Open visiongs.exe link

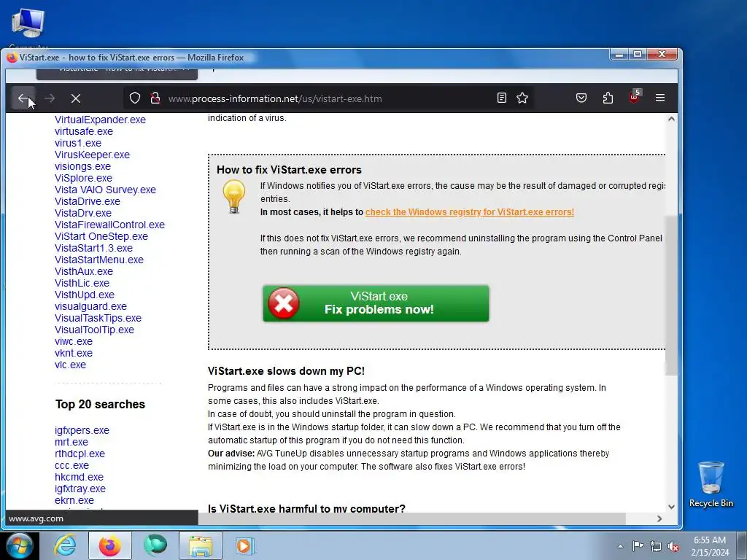(82, 167)
